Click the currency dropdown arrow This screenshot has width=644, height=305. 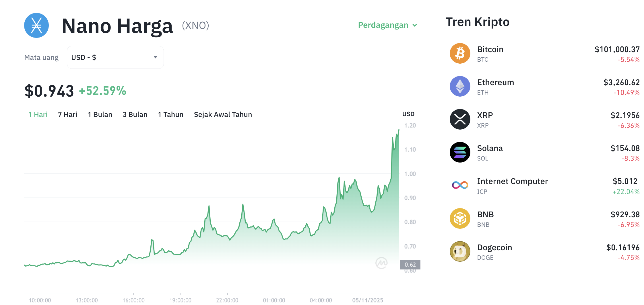[x=155, y=57]
